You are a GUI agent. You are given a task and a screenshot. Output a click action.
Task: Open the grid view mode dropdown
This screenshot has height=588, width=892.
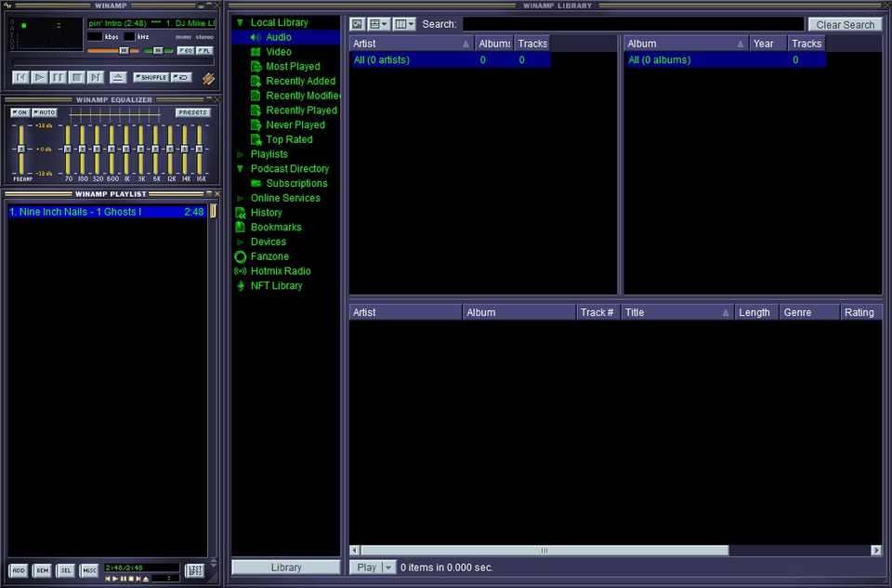click(x=378, y=24)
